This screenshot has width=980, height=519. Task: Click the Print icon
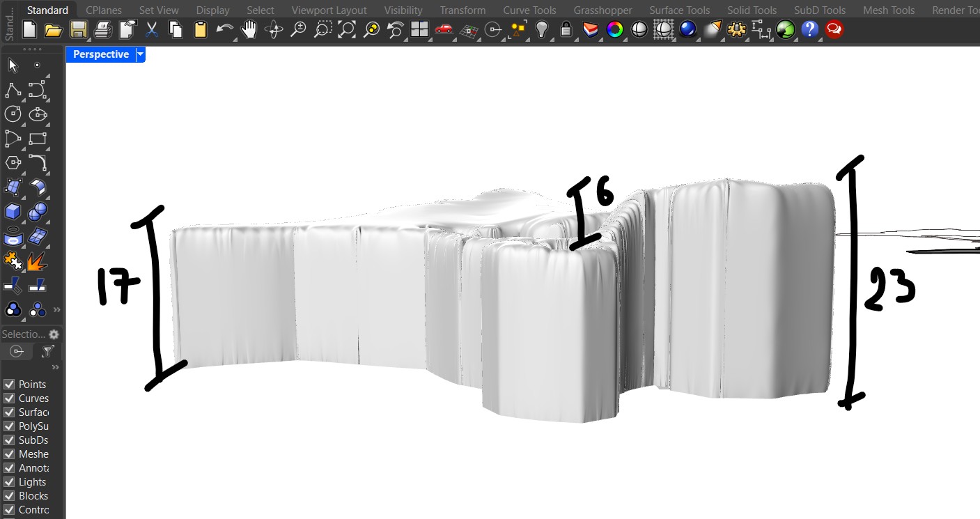102,30
